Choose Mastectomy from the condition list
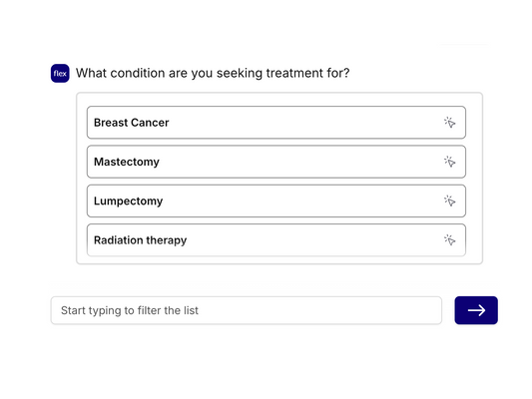 pyautogui.click(x=276, y=162)
